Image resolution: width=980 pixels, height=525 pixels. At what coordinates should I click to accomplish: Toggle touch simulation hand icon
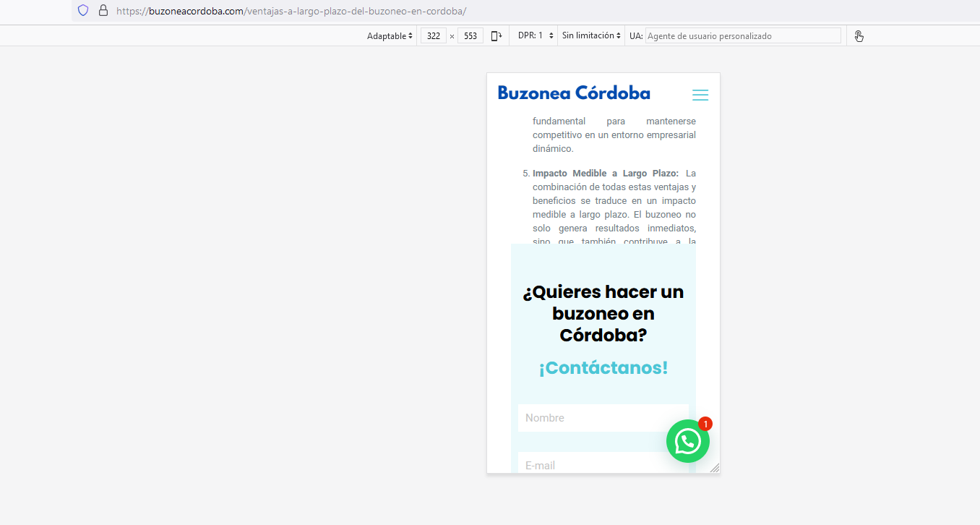coord(859,35)
